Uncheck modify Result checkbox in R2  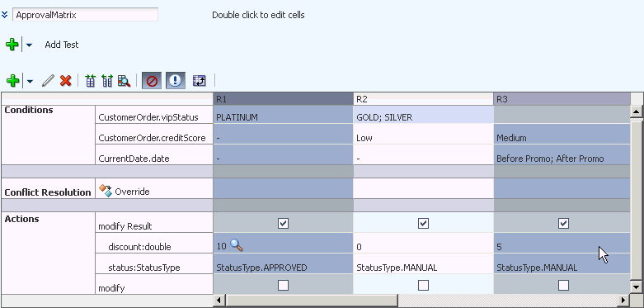pos(423,223)
